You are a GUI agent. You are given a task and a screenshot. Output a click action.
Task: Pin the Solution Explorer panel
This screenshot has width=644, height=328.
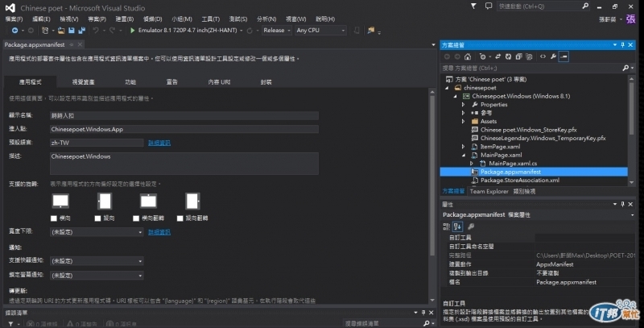(x=622, y=45)
